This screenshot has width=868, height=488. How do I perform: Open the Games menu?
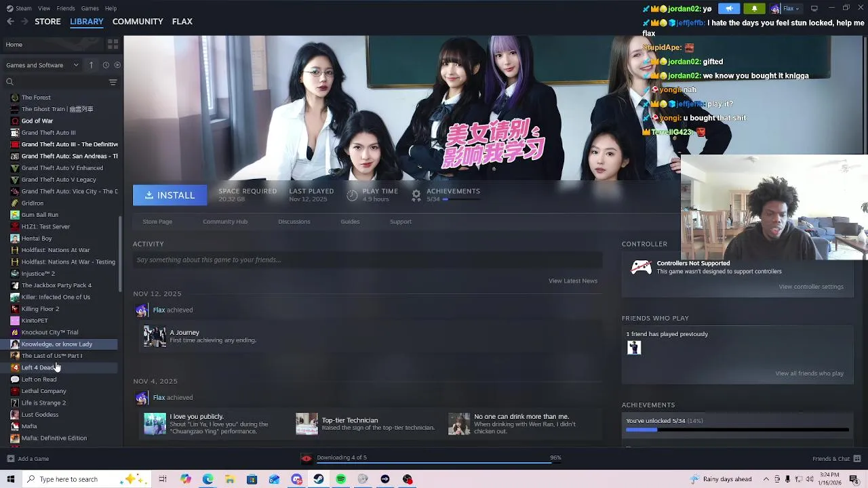tap(90, 8)
